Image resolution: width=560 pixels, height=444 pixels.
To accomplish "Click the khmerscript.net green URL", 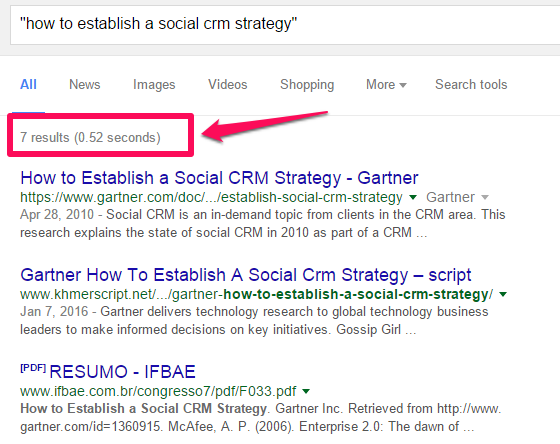I will [x=256, y=294].
